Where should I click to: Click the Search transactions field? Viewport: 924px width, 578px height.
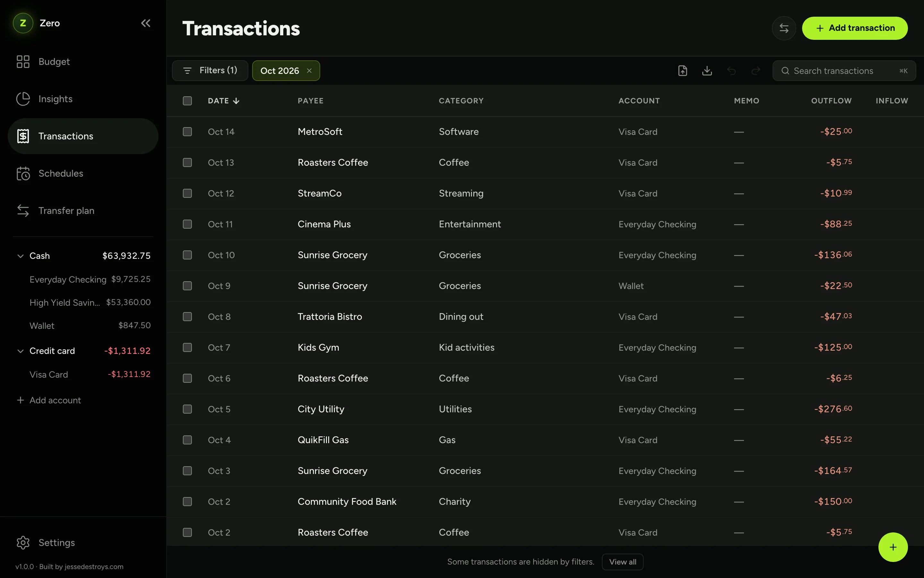click(844, 71)
